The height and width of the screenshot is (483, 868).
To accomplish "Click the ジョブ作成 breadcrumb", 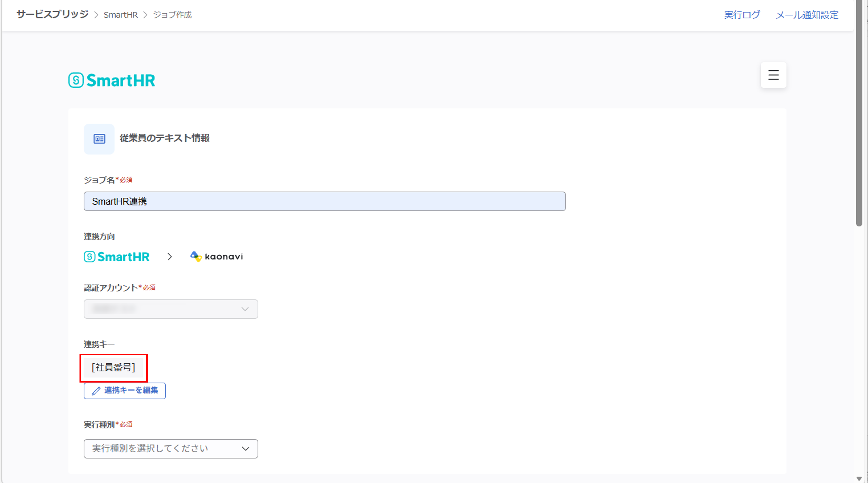I will (x=172, y=15).
